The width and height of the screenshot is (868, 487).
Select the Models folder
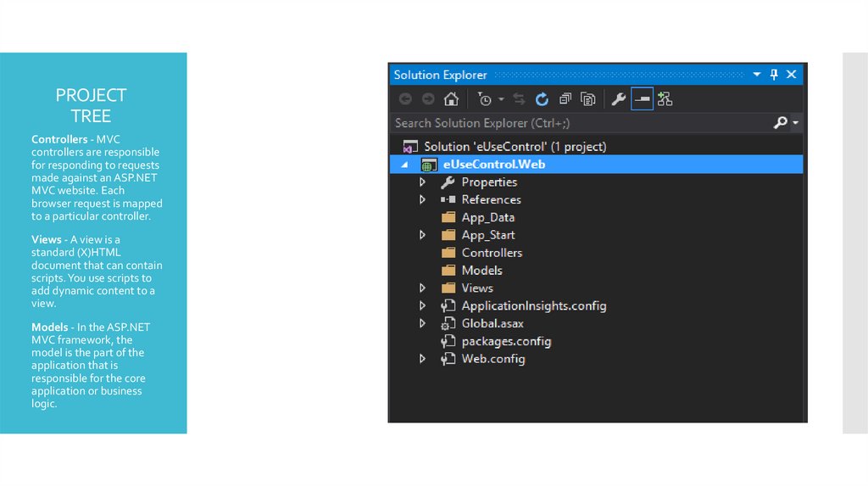tap(481, 271)
